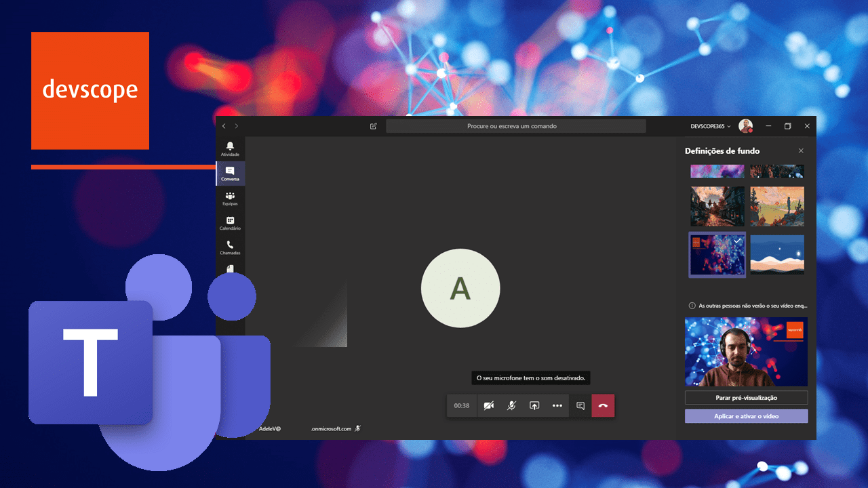Open the Equipas (Teams) sidebar icon
Viewport: 868px width, 488px height.
coord(230,198)
